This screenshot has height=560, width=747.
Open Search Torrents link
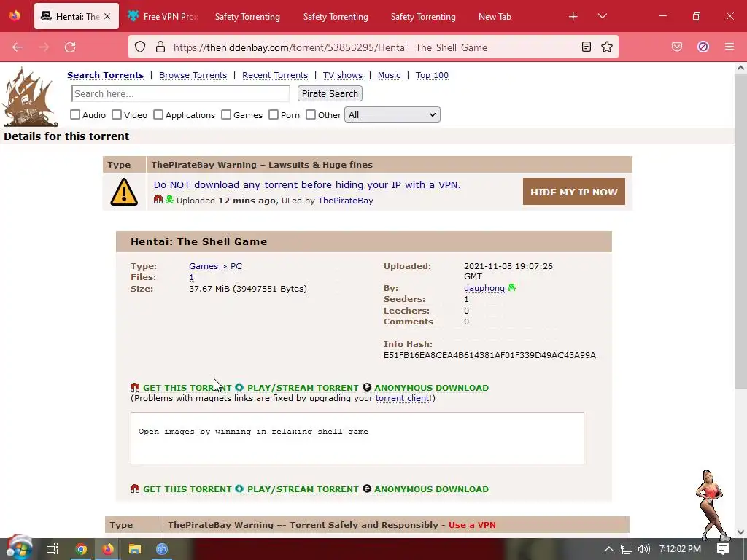pyautogui.click(x=105, y=75)
